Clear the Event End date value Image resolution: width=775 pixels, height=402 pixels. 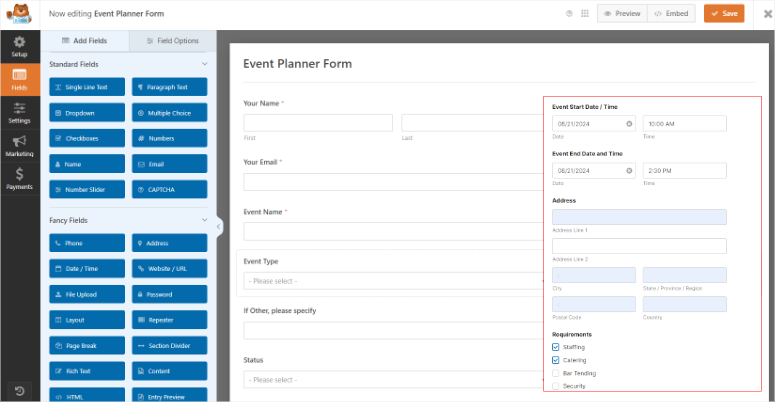629,171
